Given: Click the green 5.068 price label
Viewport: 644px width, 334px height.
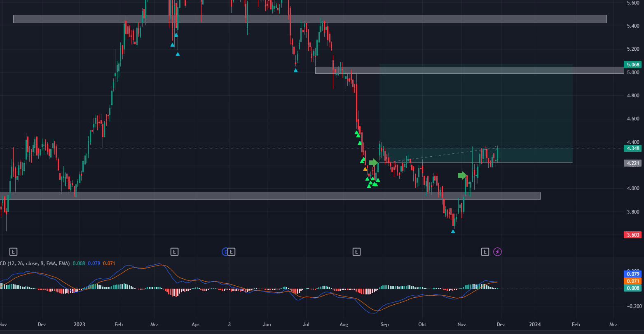Looking at the screenshot, I should [632, 65].
